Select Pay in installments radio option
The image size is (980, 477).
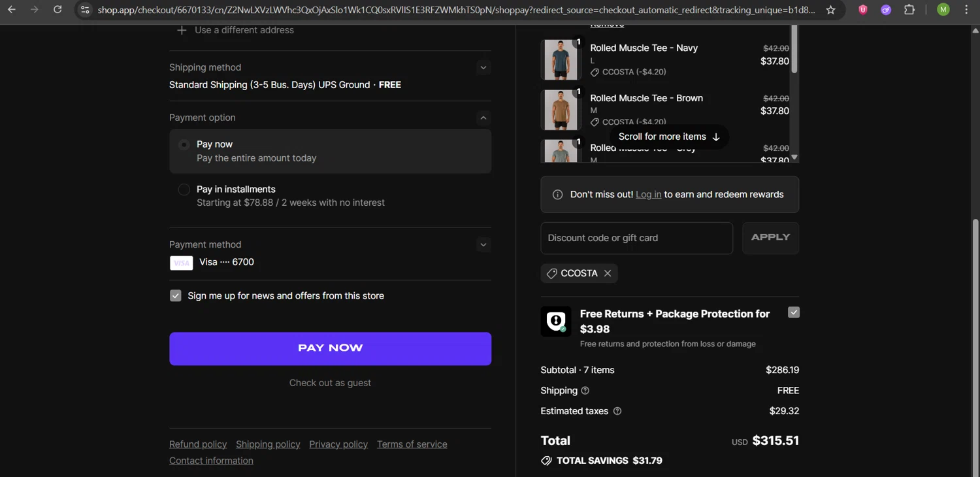(184, 189)
